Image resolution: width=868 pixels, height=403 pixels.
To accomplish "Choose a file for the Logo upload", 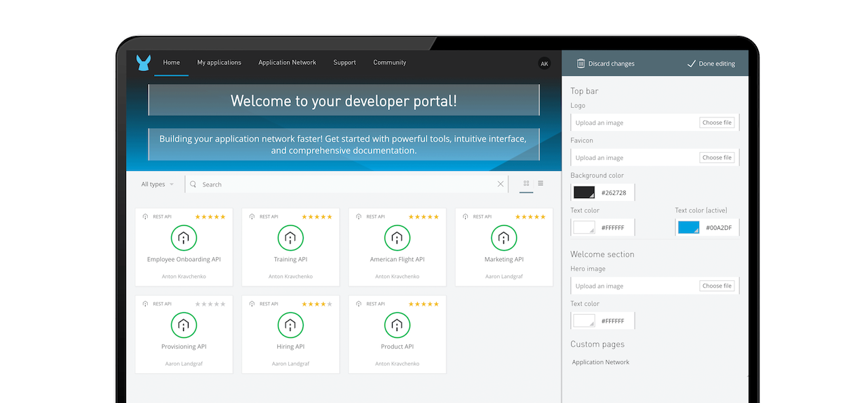I will (717, 122).
